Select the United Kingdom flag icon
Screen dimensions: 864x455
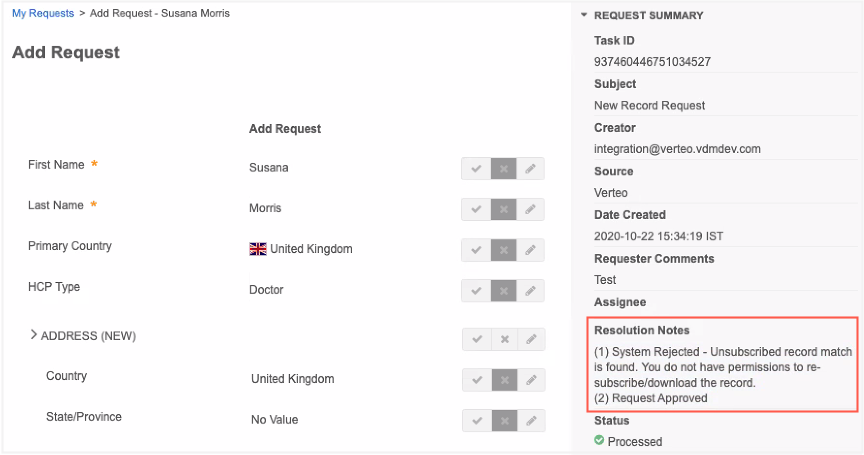(257, 249)
